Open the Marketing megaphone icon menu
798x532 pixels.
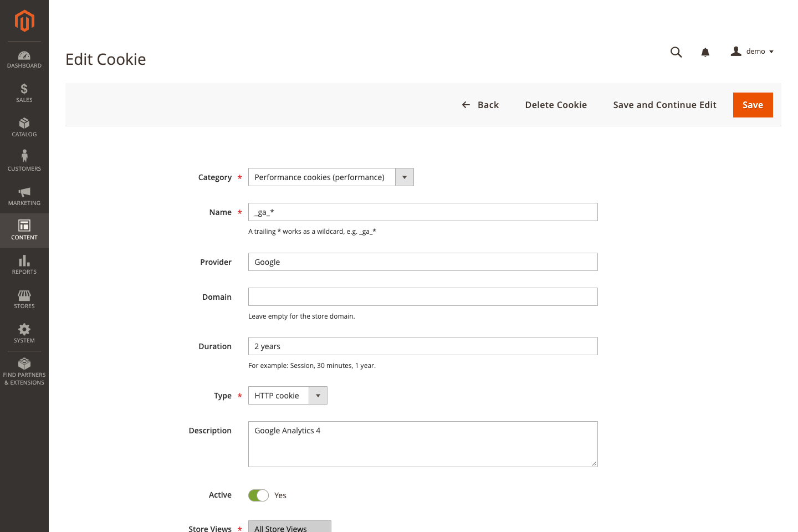pyautogui.click(x=24, y=192)
